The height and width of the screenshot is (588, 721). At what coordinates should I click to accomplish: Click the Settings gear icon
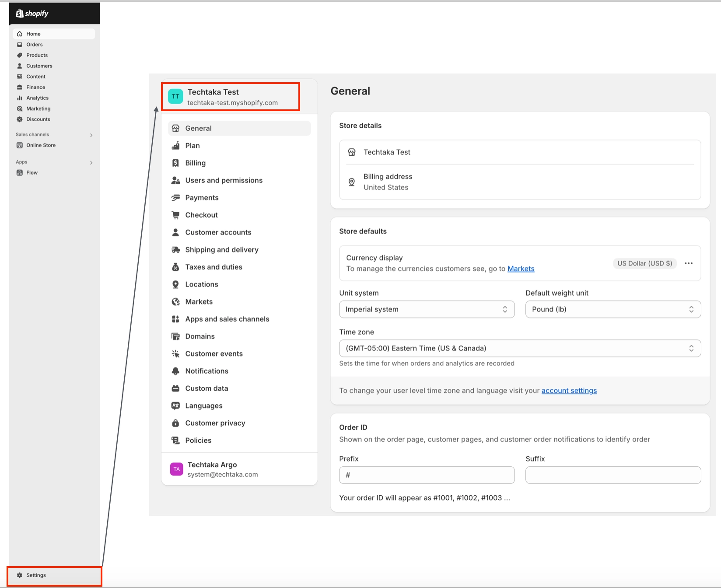(20, 575)
